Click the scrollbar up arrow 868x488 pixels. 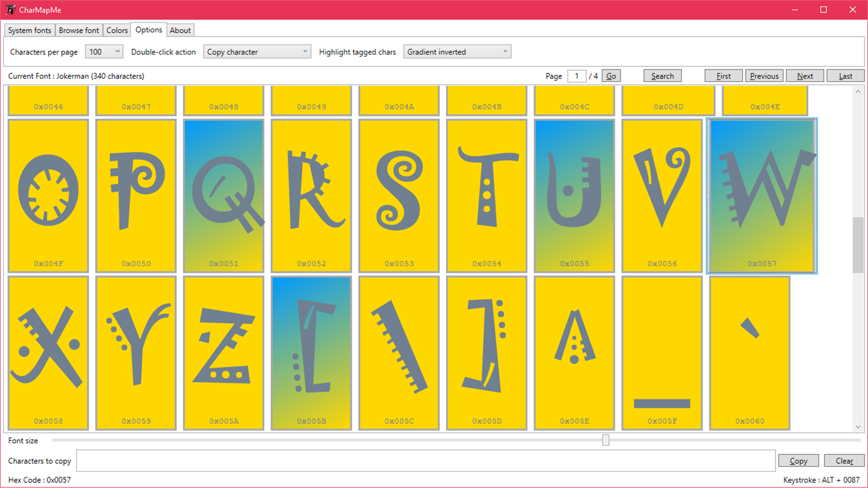point(858,92)
